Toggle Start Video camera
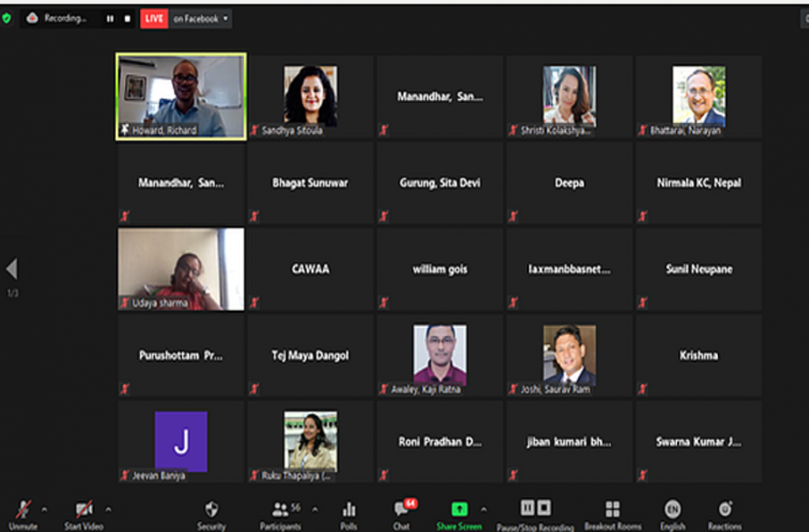The width and height of the screenshot is (809, 532). click(x=84, y=511)
